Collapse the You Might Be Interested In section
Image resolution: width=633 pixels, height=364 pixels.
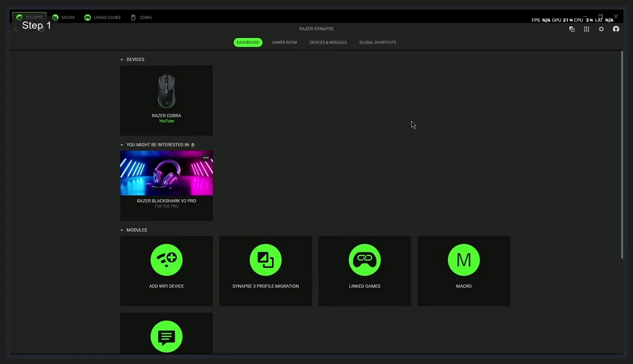pos(122,145)
